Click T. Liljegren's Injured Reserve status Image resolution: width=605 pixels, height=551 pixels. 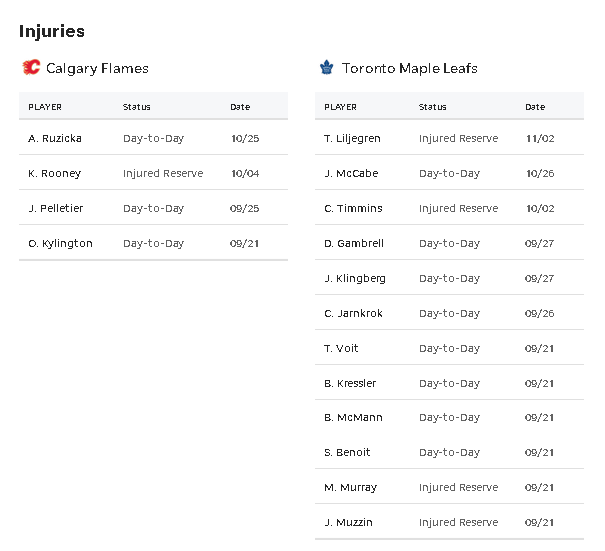pos(459,139)
